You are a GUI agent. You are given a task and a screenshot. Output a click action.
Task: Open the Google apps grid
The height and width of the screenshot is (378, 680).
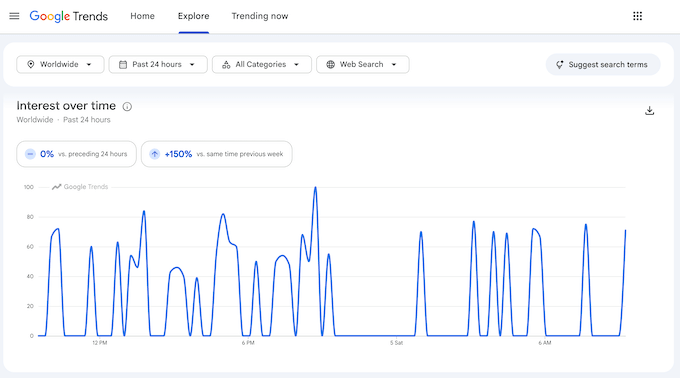pos(637,16)
